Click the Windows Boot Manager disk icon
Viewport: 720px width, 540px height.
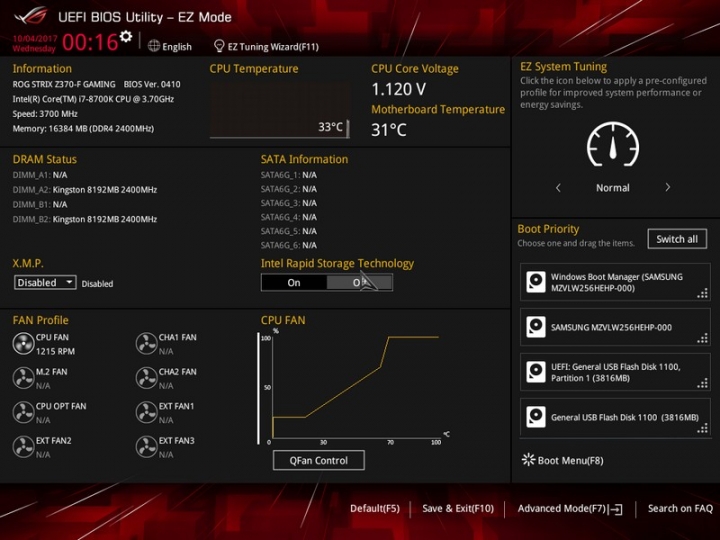point(536,282)
